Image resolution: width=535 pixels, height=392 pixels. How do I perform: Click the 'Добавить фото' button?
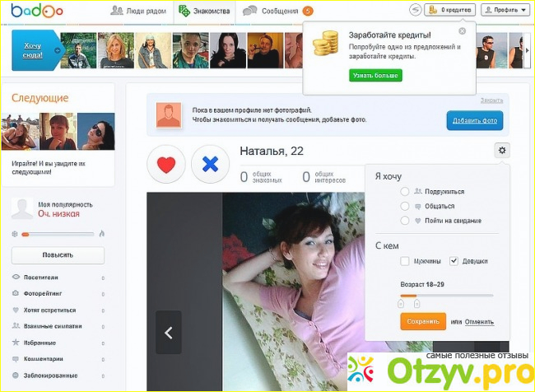click(475, 121)
